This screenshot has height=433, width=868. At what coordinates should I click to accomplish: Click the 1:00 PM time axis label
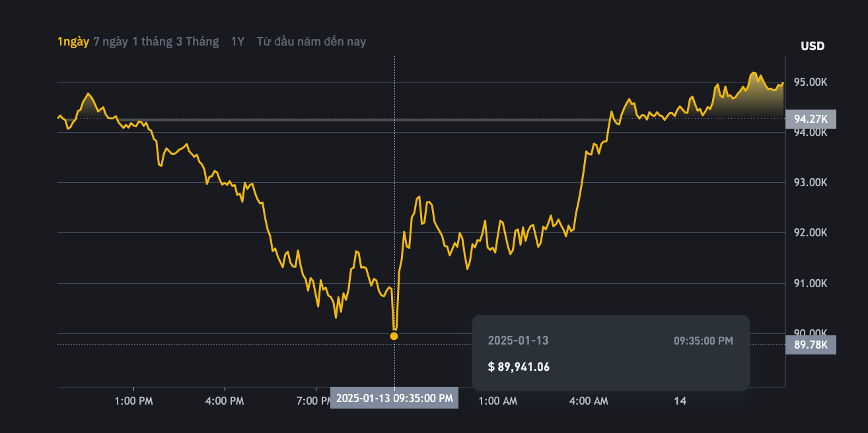(133, 401)
